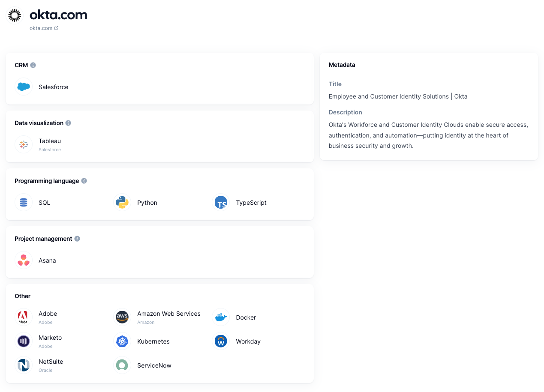Show info tooltip for CRM category

tap(33, 65)
